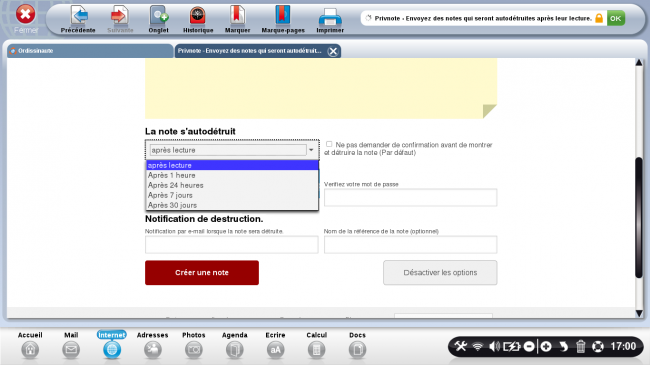Click the battery tray icon
The height and width of the screenshot is (365, 650).
click(512, 346)
